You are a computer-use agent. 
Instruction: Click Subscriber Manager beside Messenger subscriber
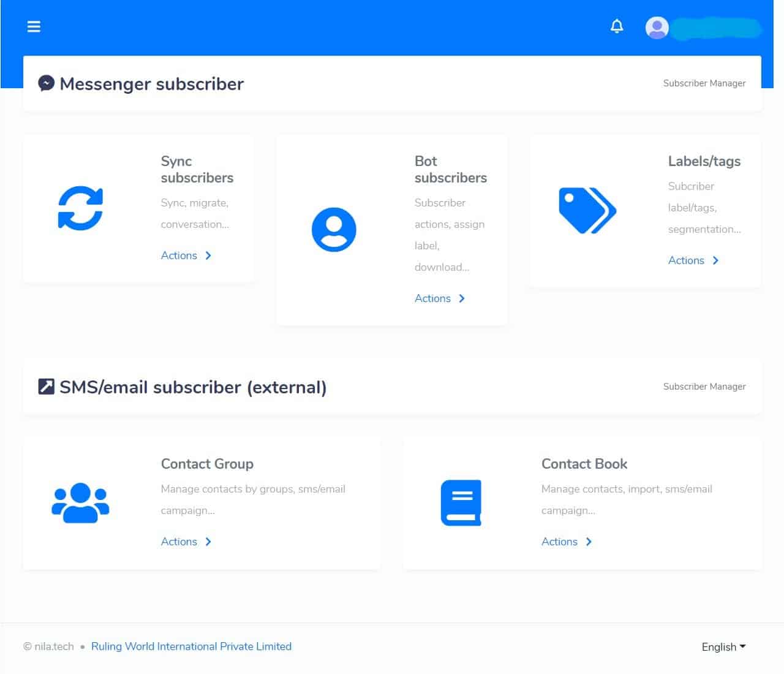tap(704, 83)
